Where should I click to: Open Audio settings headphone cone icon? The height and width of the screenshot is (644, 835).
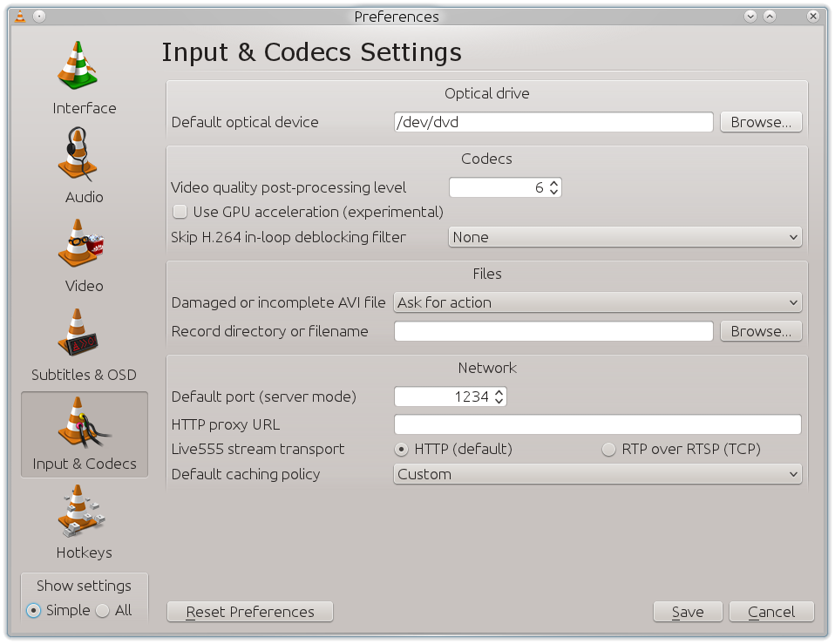point(78,154)
